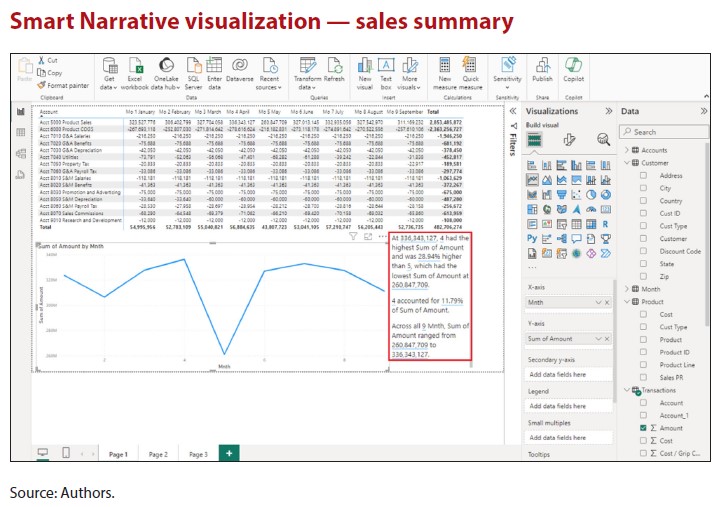Switch to the Page 2 tab
Image resolution: width=721 pixels, height=507 pixels.
click(x=158, y=454)
